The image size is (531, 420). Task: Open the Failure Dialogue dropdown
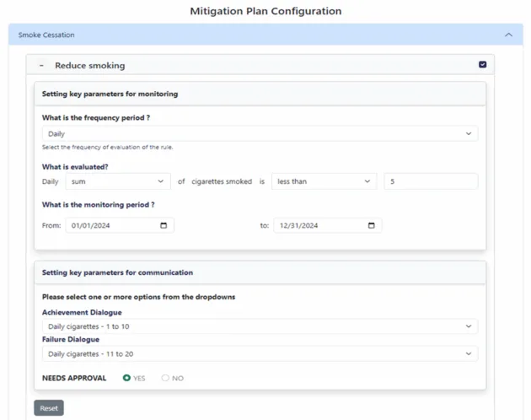(x=260, y=354)
